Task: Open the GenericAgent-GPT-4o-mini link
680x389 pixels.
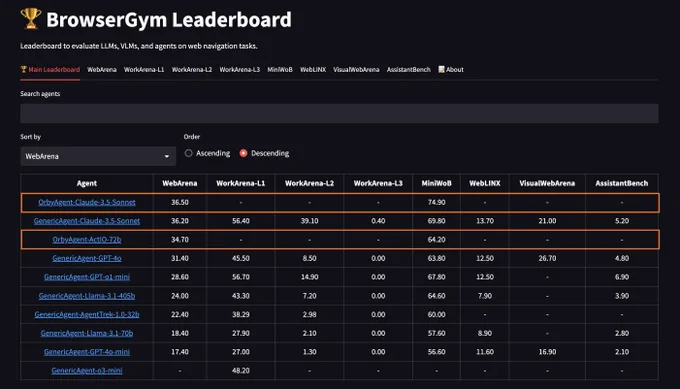Action: coord(87,352)
